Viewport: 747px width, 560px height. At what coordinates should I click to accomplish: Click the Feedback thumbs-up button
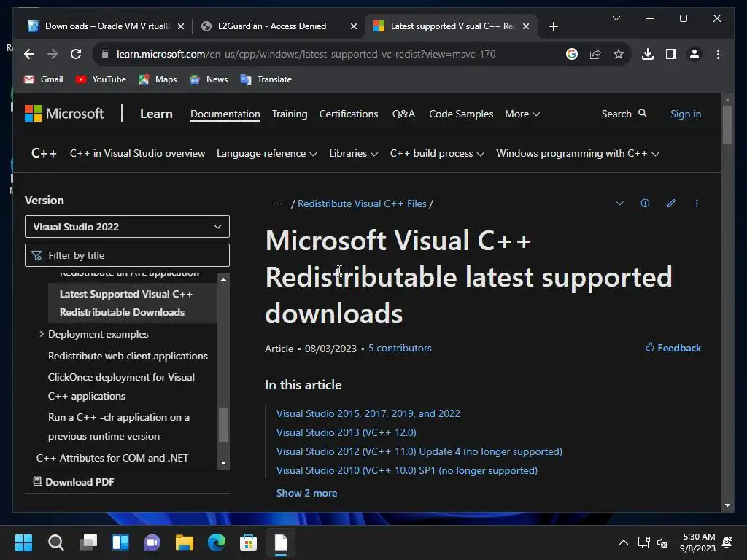coord(673,348)
